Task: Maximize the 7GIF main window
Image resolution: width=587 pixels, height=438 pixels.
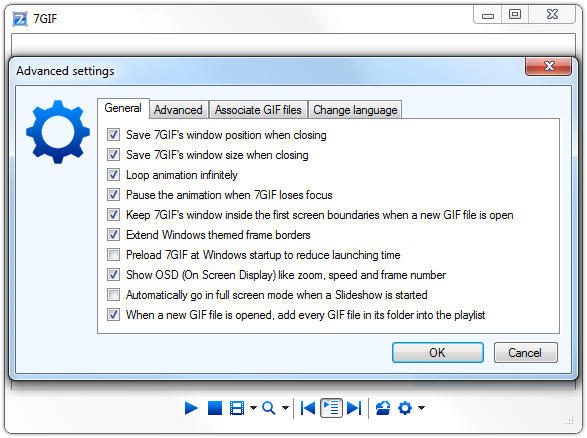Action: 515,15
